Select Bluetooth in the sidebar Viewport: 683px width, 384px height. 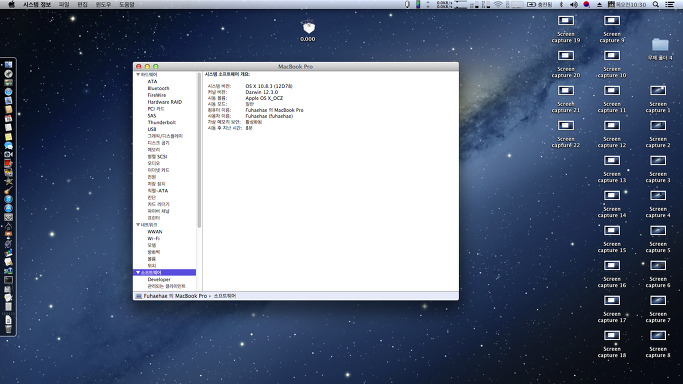coord(158,88)
